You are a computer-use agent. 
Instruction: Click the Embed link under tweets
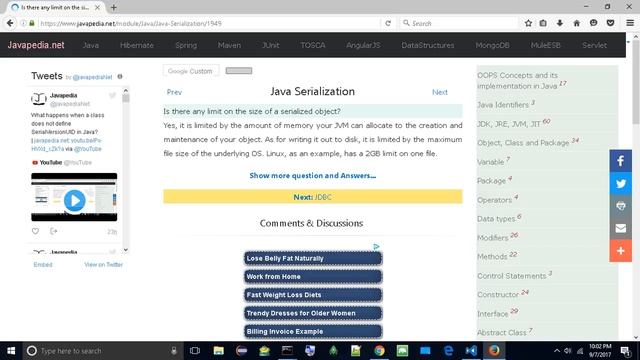[x=43, y=264]
